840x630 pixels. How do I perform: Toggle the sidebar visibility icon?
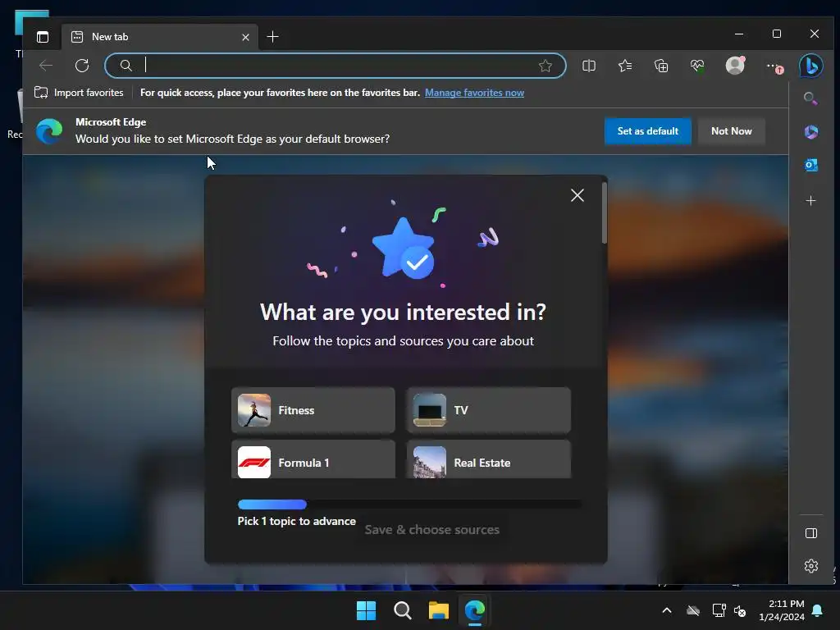click(811, 533)
